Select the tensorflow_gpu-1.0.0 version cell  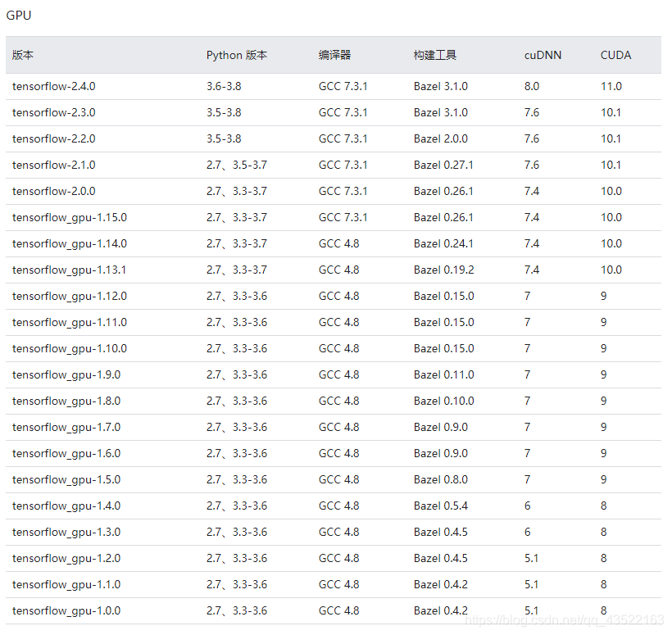[66, 610]
